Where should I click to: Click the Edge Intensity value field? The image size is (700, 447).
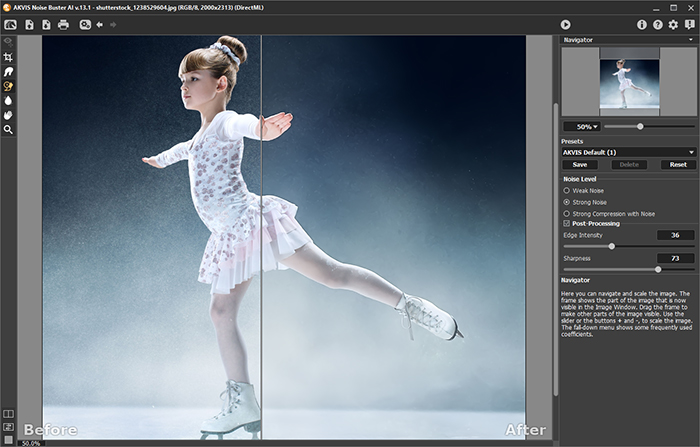(675, 235)
